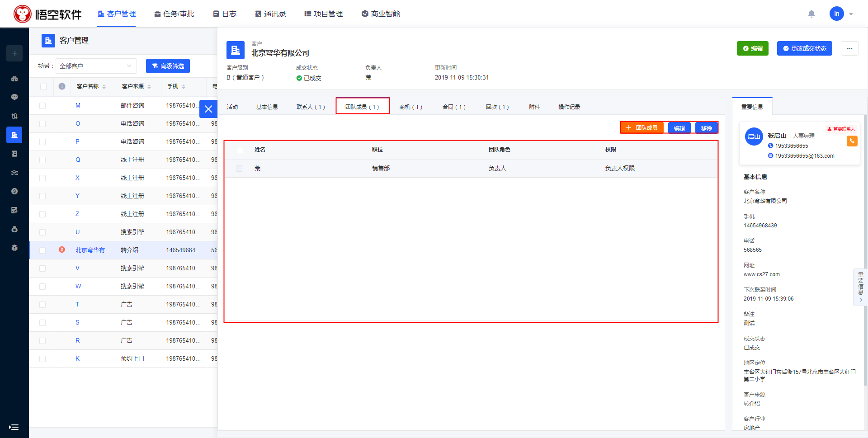The height and width of the screenshot is (438, 868).
Task: Click the blue plus quick-create icon in sidebar
Action: tap(14, 53)
